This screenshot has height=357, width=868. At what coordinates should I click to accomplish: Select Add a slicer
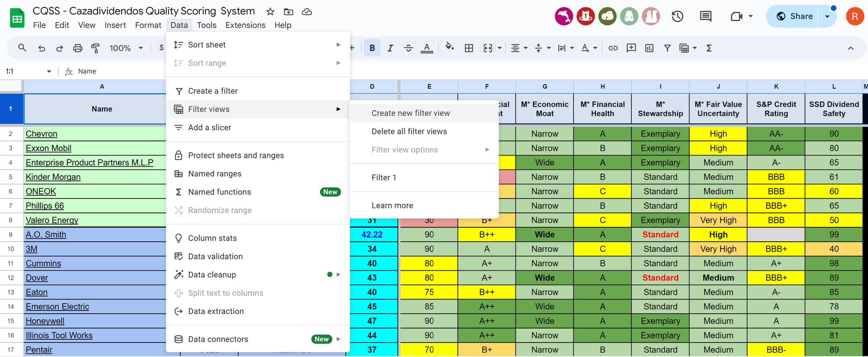pyautogui.click(x=258, y=127)
